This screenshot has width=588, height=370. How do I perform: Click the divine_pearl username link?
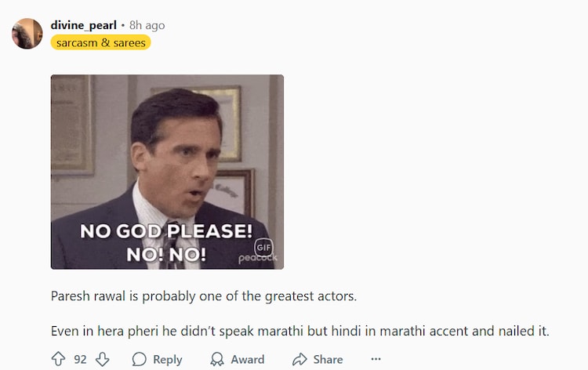tap(84, 25)
